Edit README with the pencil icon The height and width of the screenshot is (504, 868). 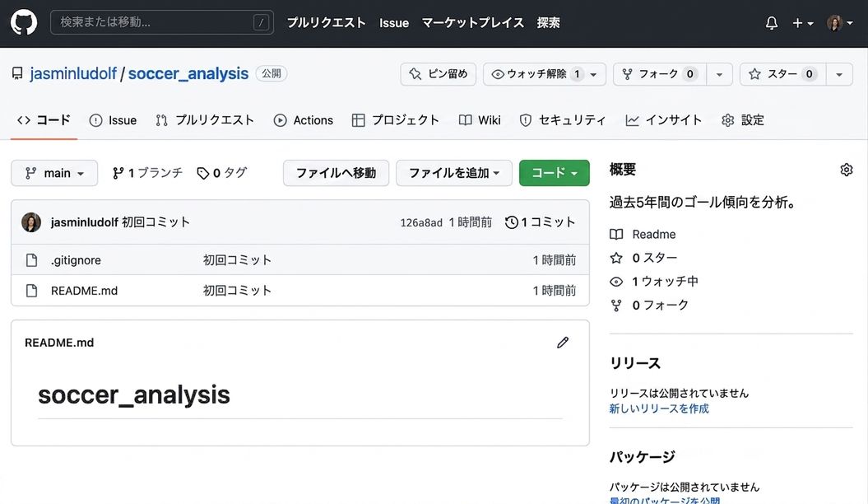(x=563, y=343)
